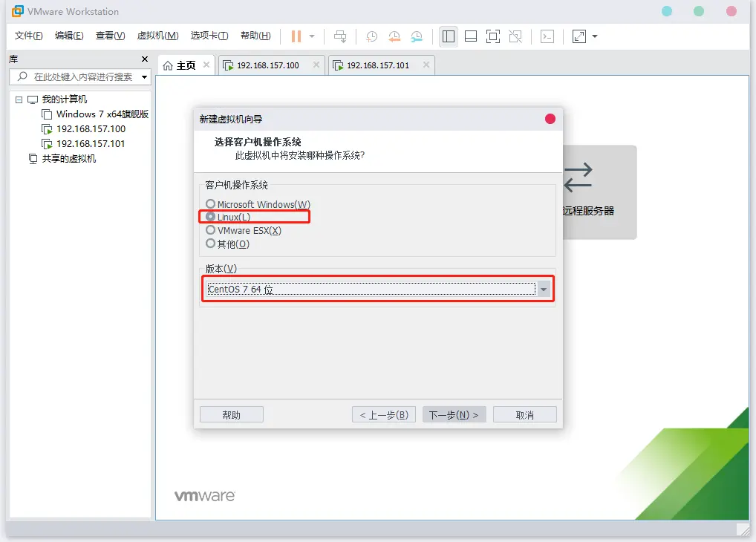This screenshot has width=756, height=542.
Task: Close the 新建虚拟机向导 dialog
Action: [x=550, y=119]
